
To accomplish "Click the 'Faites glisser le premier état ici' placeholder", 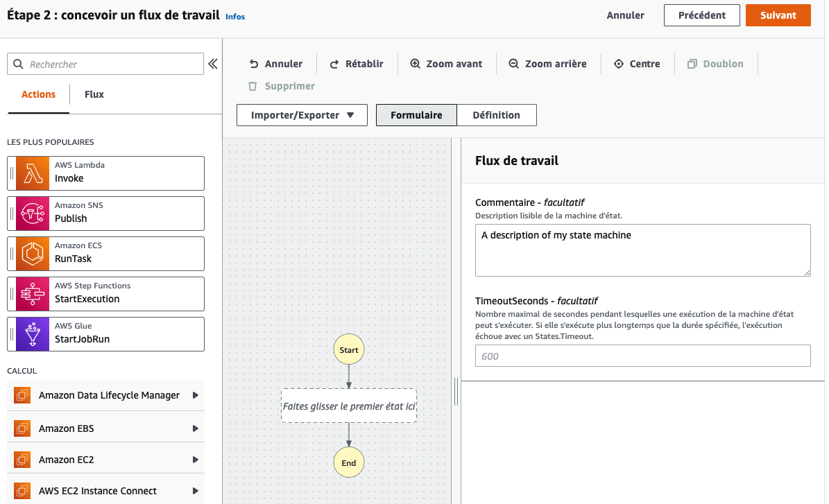I will point(349,406).
